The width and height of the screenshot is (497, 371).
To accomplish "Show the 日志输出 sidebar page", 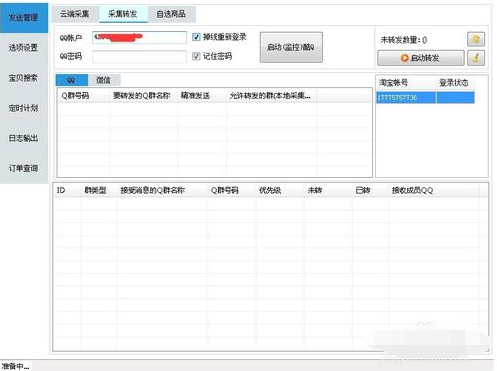I will 23,138.
